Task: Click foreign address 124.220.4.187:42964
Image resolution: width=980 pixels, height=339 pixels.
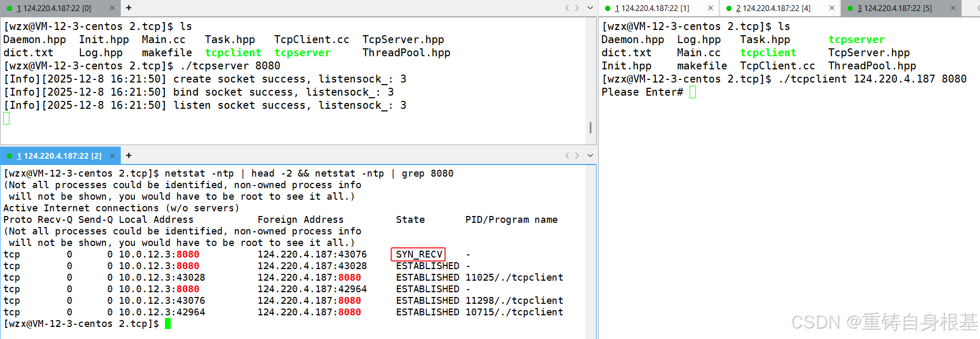Action: click(x=312, y=289)
